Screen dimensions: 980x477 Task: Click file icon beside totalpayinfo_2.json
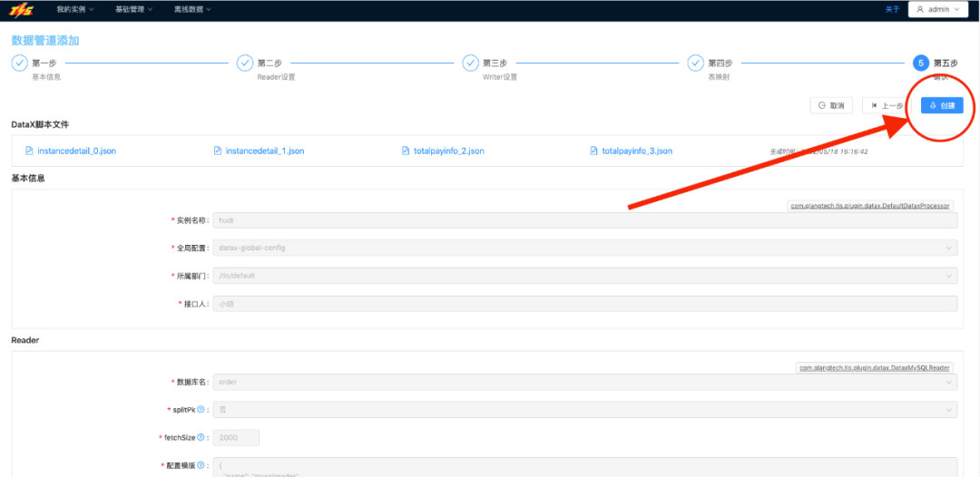(x=405, y=151)
